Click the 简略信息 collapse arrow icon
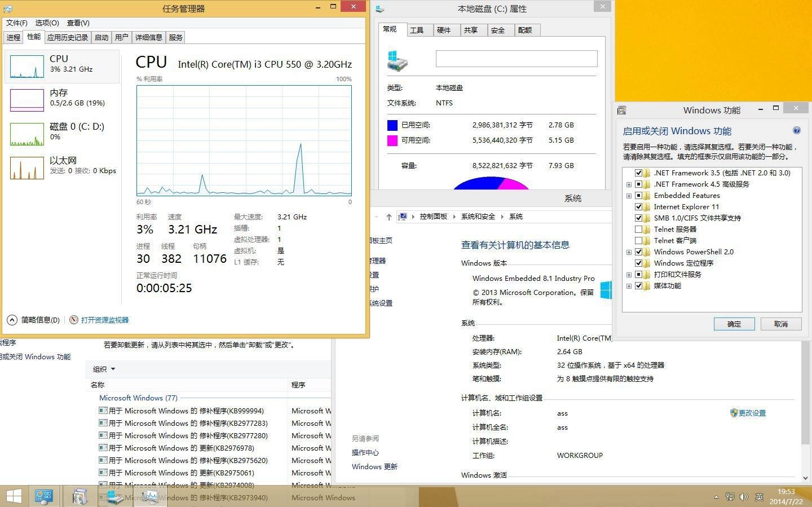Viewport: 812px width, 507px height. click(12, 320)
